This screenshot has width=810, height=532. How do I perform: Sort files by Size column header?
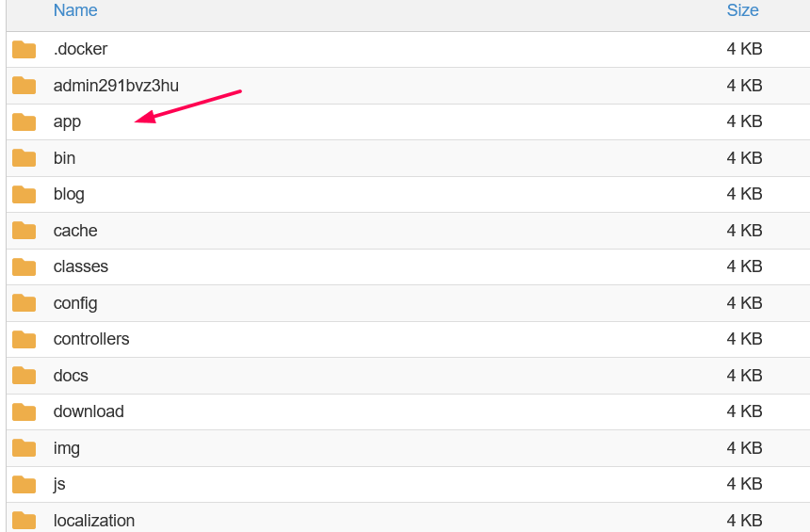pyautogui.click(x=742, y=10)
